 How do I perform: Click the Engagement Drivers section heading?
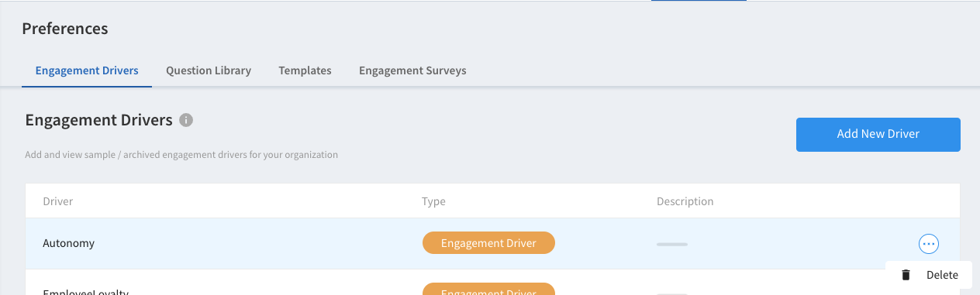click(x=98, y=120)
